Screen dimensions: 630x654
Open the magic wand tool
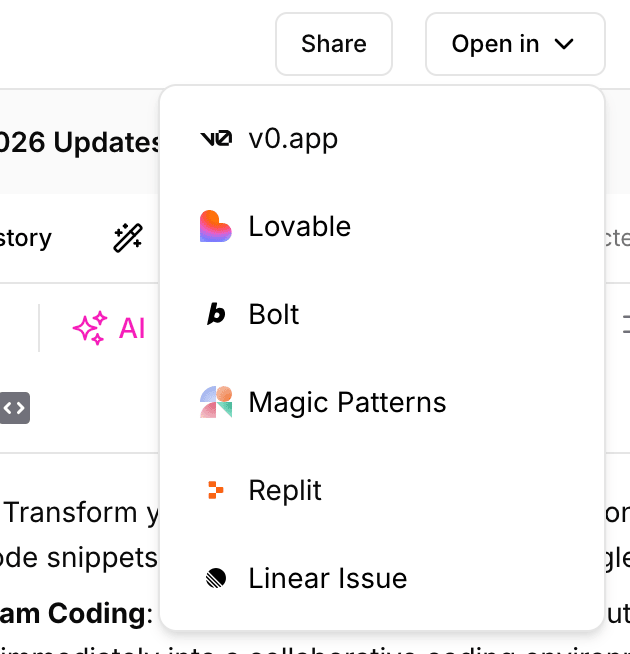coord(128,238)
